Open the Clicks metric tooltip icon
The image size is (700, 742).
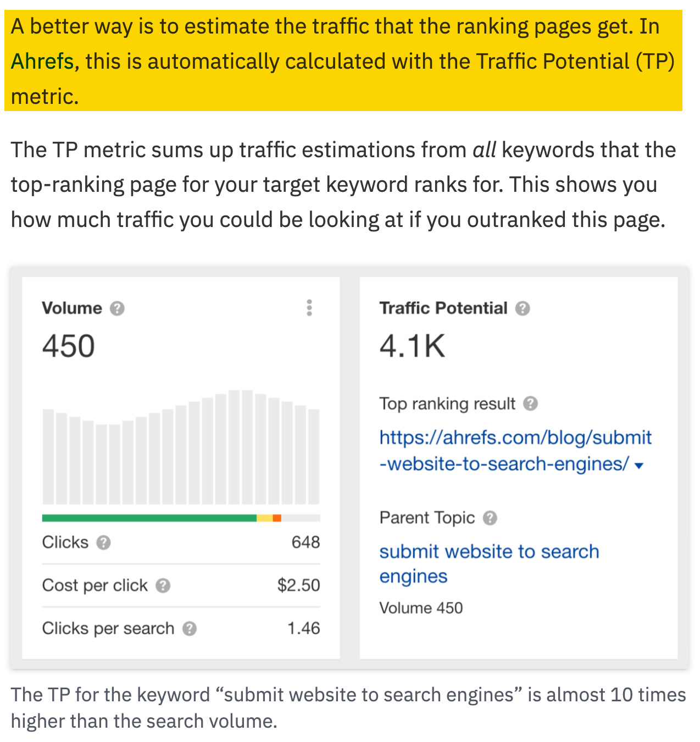105,542
